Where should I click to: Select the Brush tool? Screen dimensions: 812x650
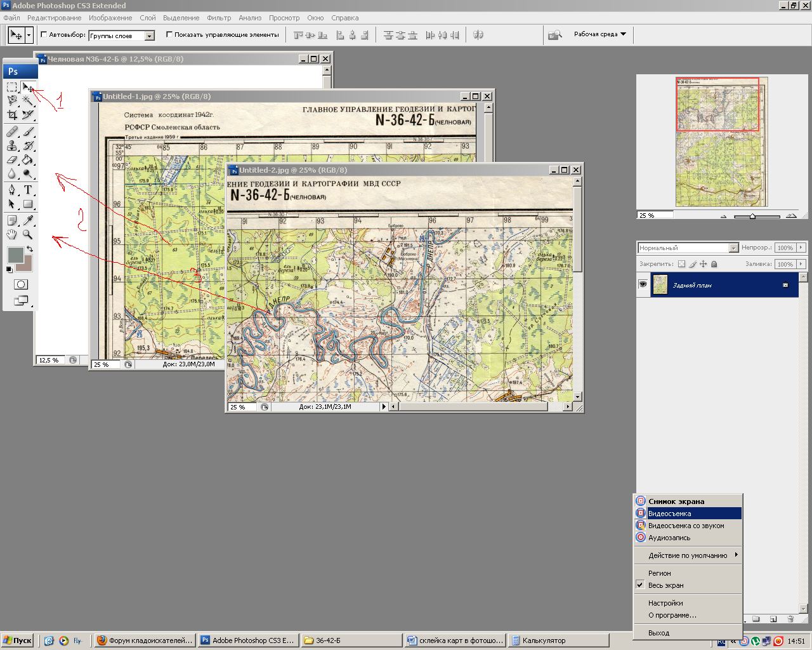click(28, 132)
